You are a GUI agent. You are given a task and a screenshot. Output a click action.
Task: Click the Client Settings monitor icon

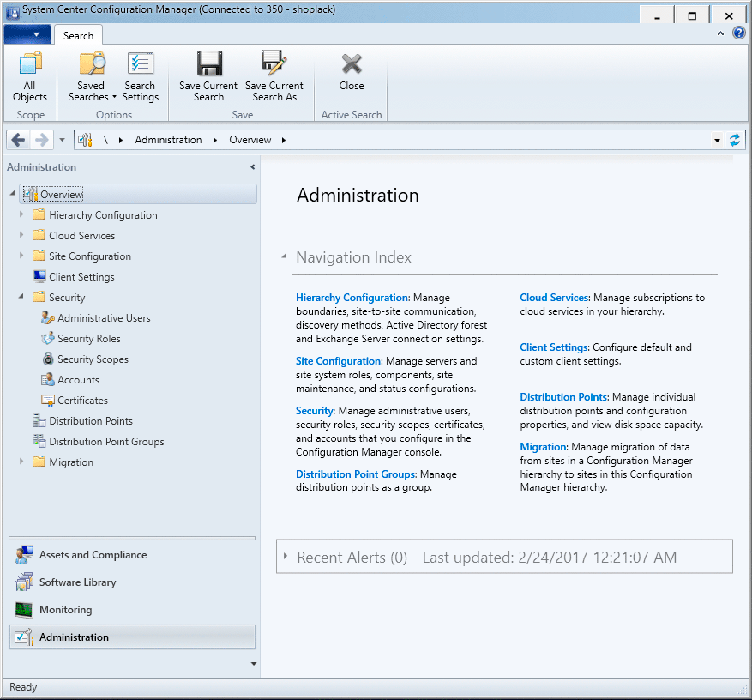pyautogui.click(x=39, y=276)
